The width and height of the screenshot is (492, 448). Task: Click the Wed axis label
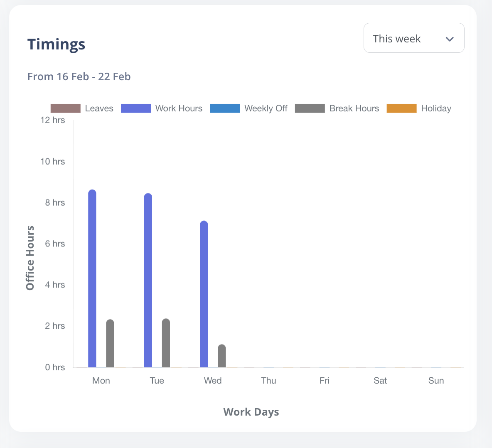[x=213, y=381]
